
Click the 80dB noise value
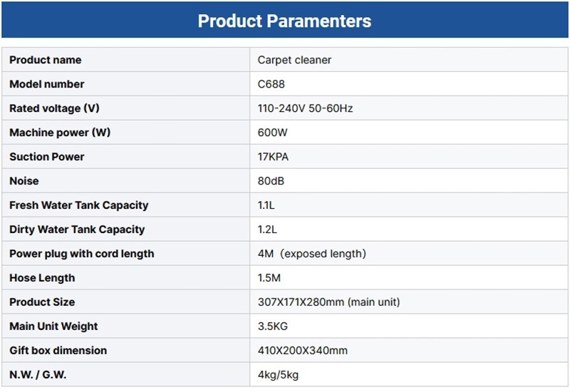[x=271, y=181]
